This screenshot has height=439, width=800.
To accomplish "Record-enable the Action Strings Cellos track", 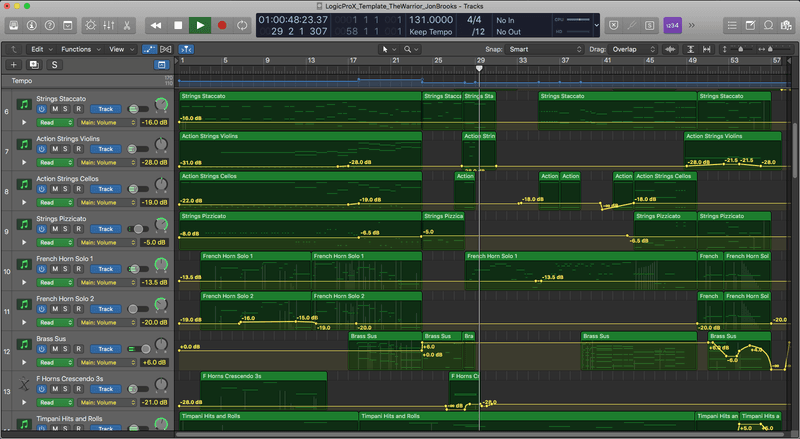I will pos(79,189).
